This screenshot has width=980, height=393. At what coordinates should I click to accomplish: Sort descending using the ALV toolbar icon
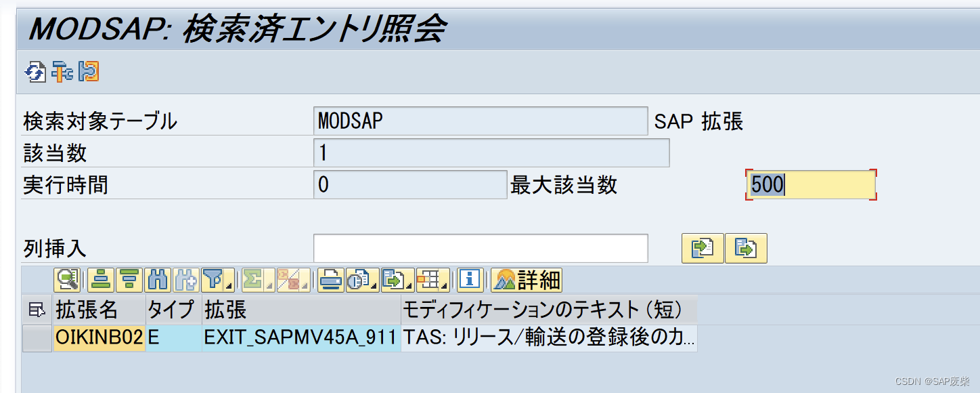pos(129,279)
